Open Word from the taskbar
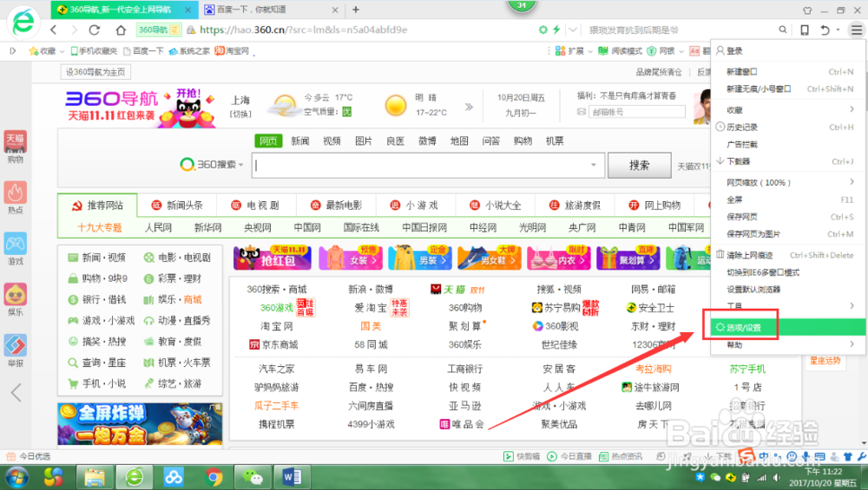Viewport: 868px width, 490px height. 292,477
